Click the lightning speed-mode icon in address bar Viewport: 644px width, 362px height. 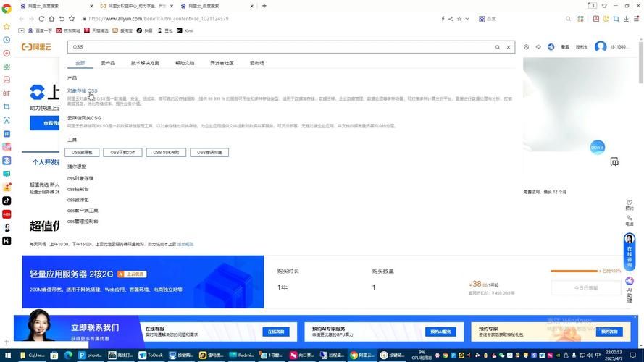tap(443, 19)
